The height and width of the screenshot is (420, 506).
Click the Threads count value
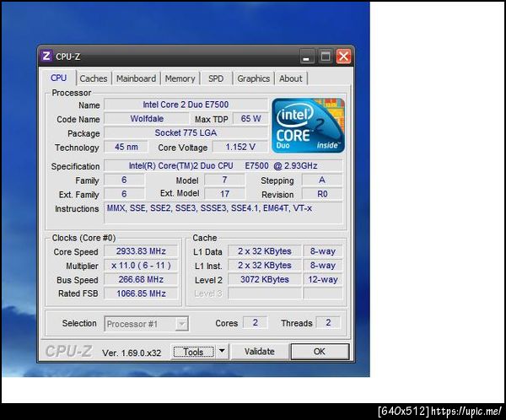[328, 322]
